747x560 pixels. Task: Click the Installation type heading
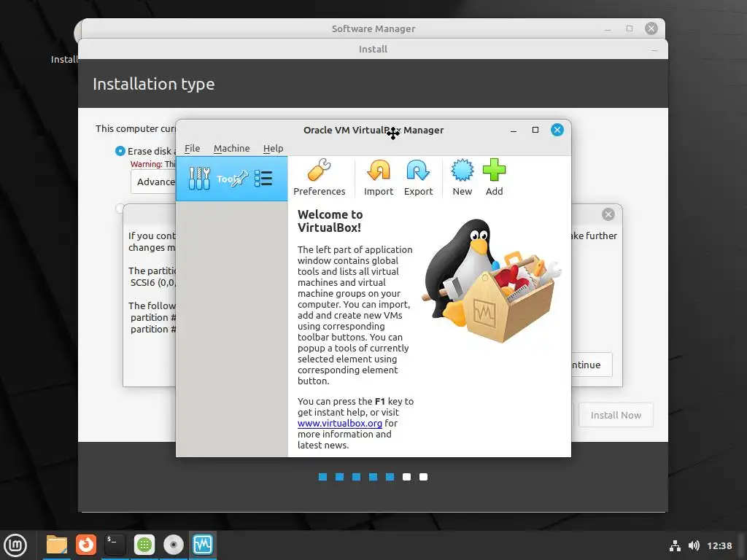point(153,85)
